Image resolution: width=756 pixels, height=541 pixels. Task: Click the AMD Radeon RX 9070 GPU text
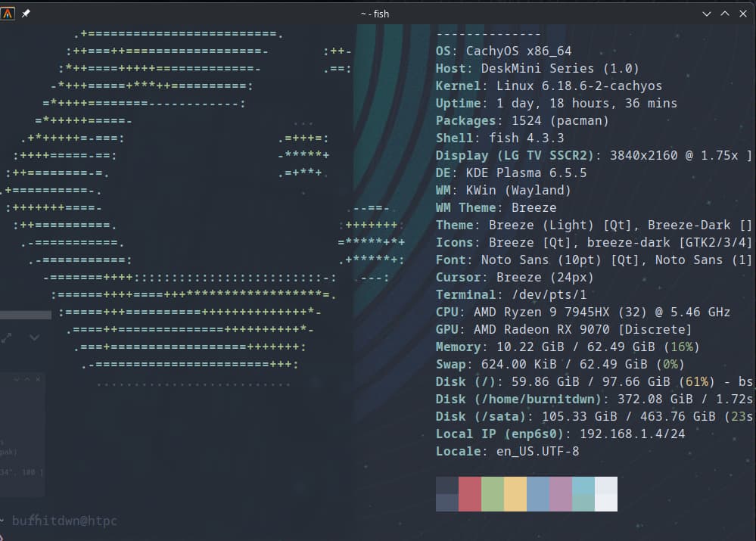[x=564, y=329]
